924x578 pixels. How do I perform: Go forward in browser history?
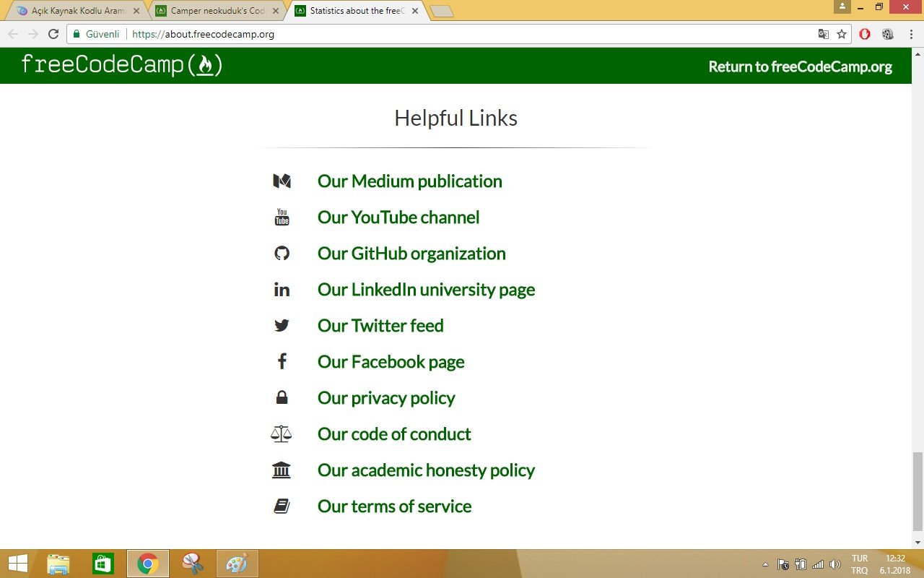click(33, 34)
